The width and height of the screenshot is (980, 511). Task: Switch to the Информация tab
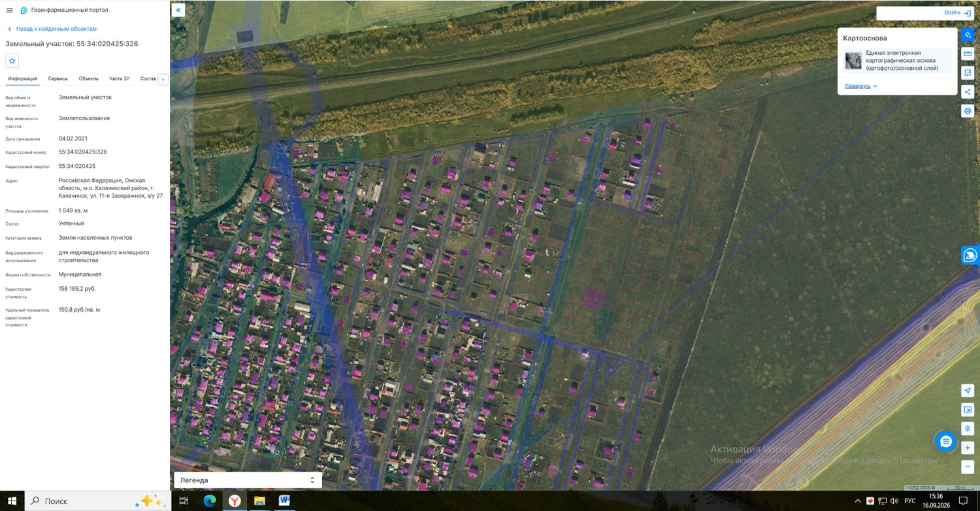click(x=22, y=78)
